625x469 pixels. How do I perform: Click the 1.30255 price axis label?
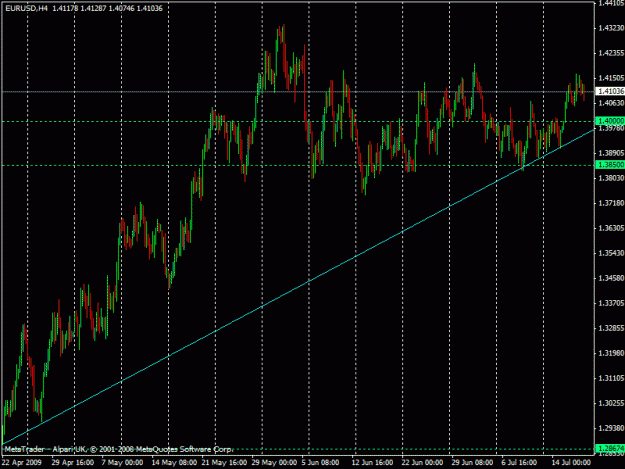tap(611, 403)
